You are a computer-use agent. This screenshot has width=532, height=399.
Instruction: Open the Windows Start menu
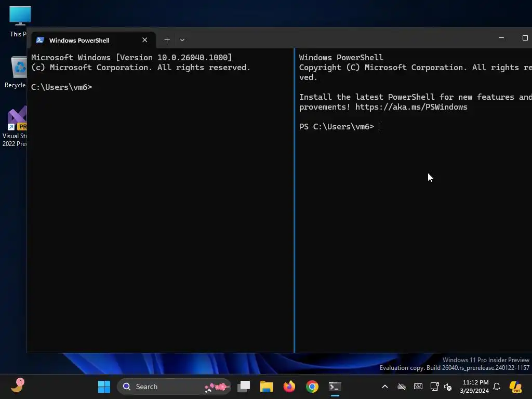point(104,387)
